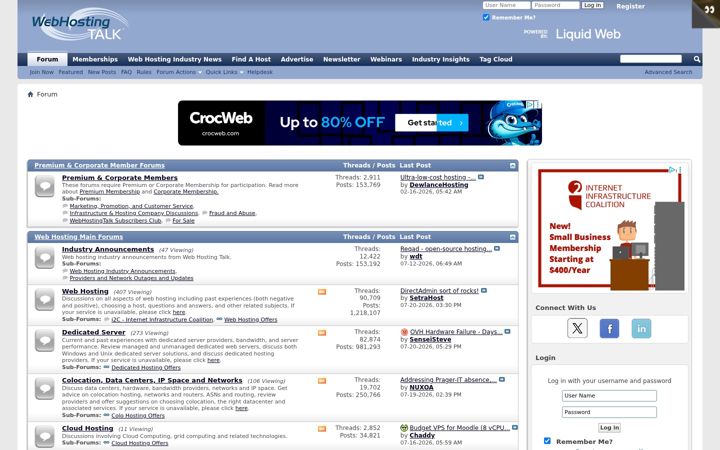Open RSS feed icon for Colocation forum
The image size is (720, 450).
click(322, 381)
